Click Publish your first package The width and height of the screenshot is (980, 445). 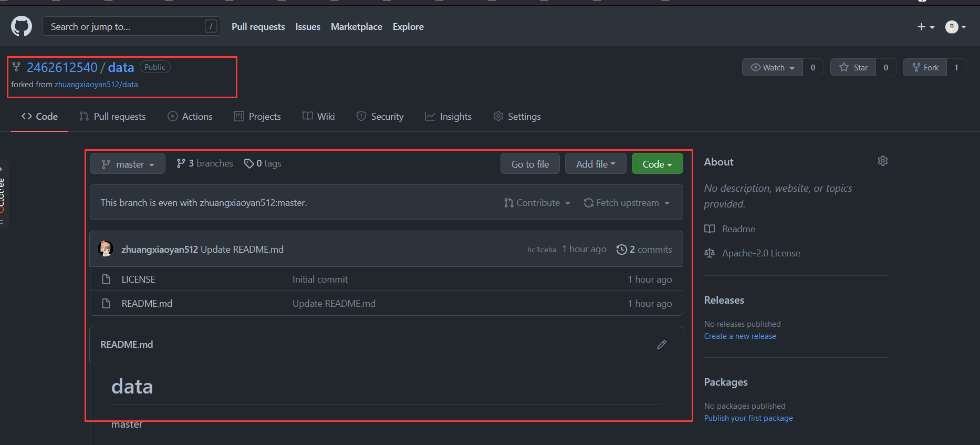coord(748,418)
